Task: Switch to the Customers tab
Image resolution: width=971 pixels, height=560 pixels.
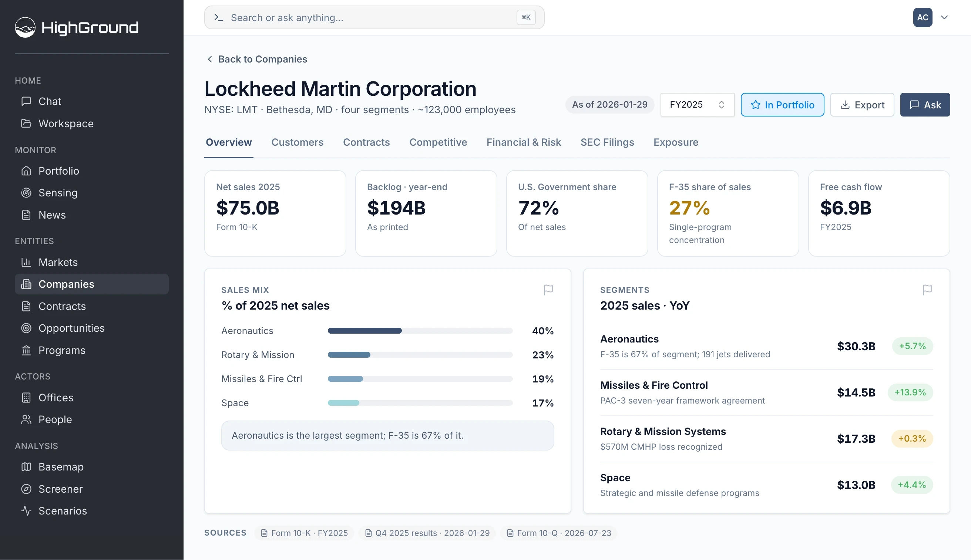Action: pyautogui.click(x=298, y=142)
